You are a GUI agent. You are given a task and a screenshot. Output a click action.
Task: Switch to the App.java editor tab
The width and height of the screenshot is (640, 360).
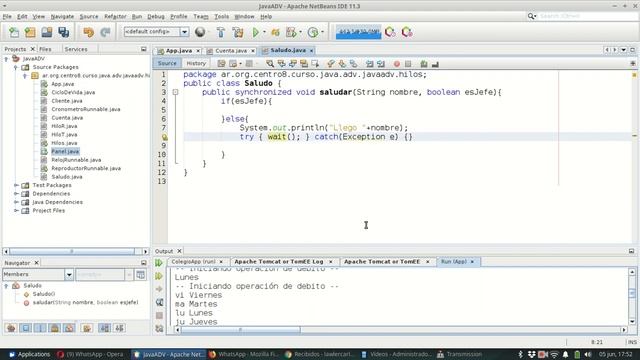click(x=179, y=51)
